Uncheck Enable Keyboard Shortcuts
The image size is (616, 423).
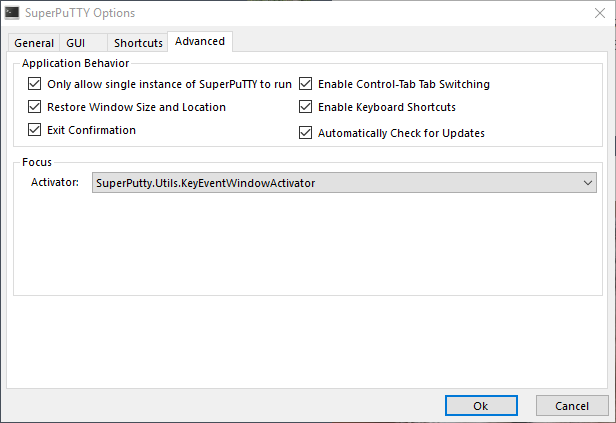pyautogui.click(x=306, y=107)
